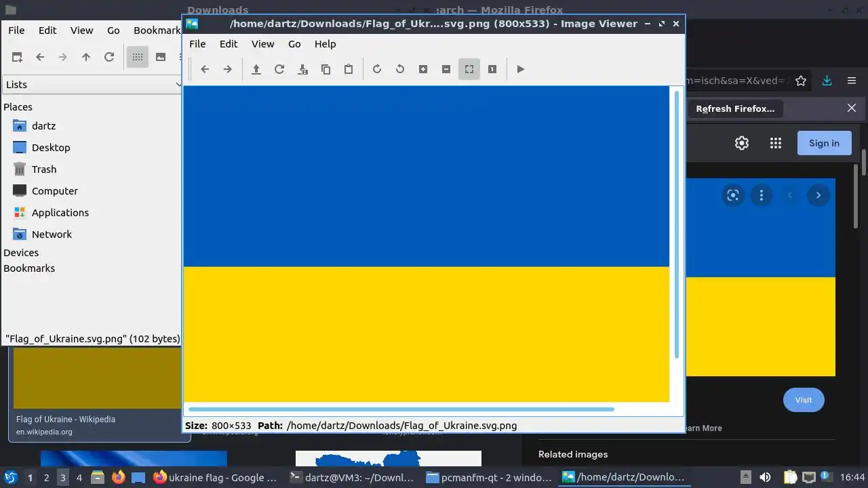Zoom out with the minus icon
The height and width of the screenshot is (488, 868).
point(446,69)
